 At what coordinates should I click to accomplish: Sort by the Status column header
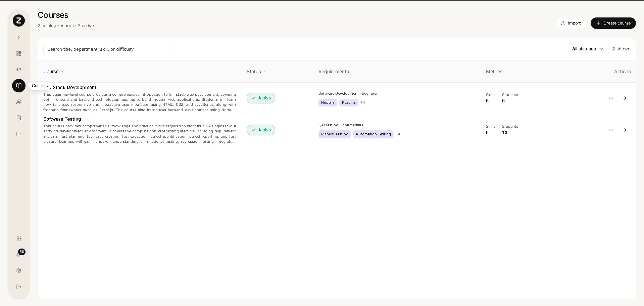[256, 72]
